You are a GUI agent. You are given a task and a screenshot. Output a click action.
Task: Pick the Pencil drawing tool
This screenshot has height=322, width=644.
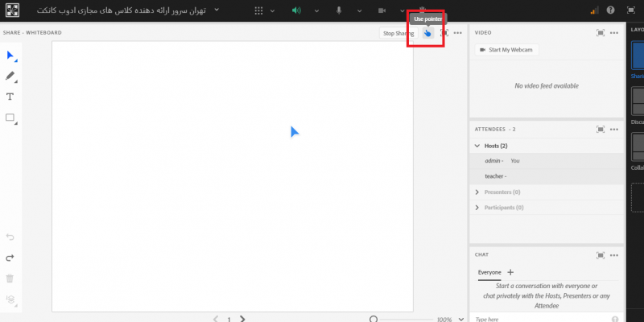pos(10,76)
